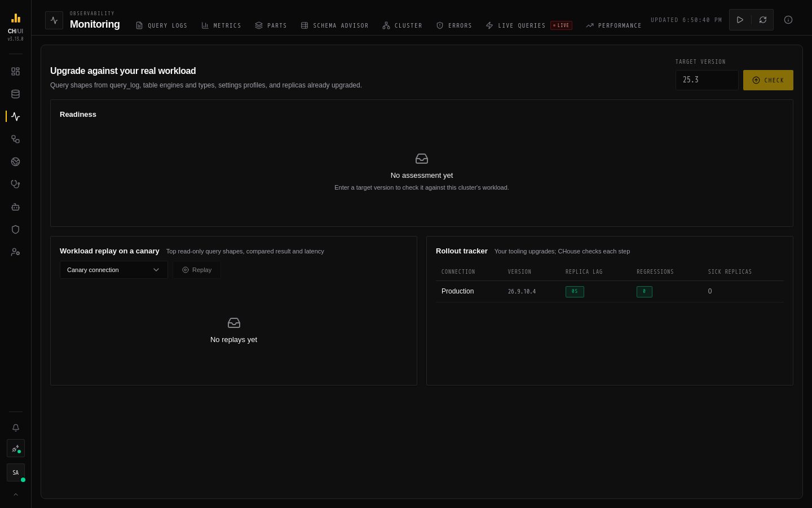Switch to the Performance tab
The width and height of the screenshot is (812, 508).
[x=614, y=25]
